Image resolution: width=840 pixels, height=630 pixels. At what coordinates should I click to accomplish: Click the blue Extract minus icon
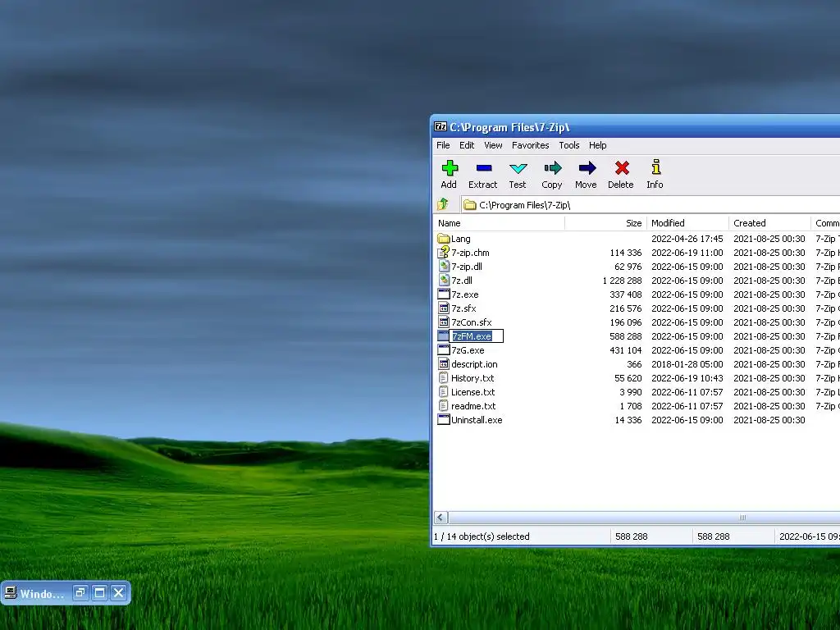(x=484, y=168)
